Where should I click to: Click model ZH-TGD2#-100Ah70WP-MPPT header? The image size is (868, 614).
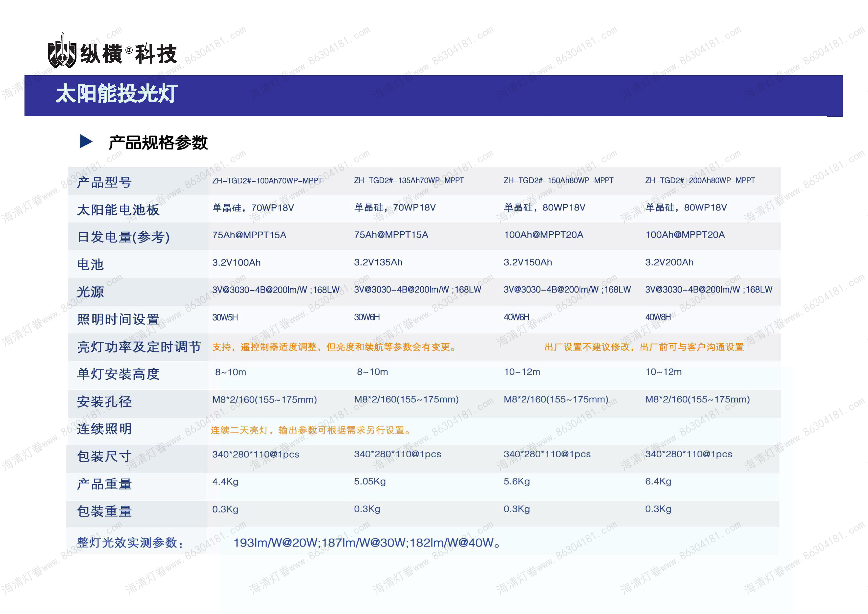pos(267,181)
